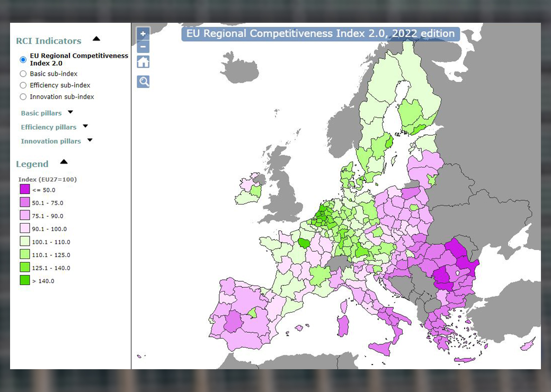Image resolution: width=551 pixels, height=392 pixels.
Task: Expand the Efficiency pillars arrow
Action: tap(85, 126)
